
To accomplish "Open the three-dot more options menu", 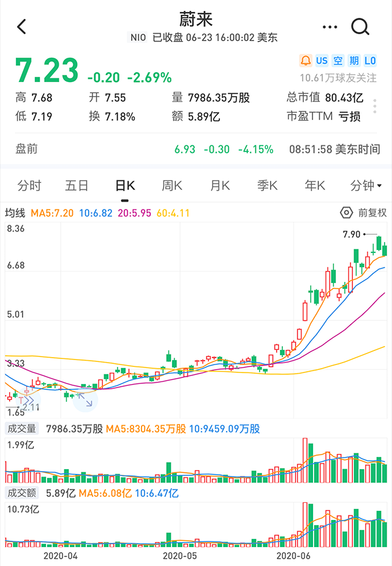I will [x=330, y=27].
